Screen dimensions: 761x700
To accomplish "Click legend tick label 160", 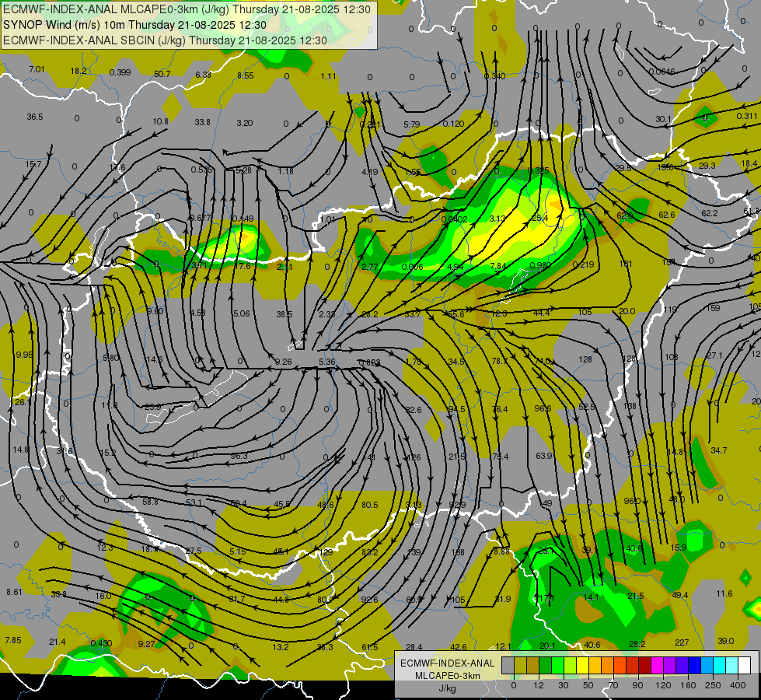I will (x=688, y=685).
